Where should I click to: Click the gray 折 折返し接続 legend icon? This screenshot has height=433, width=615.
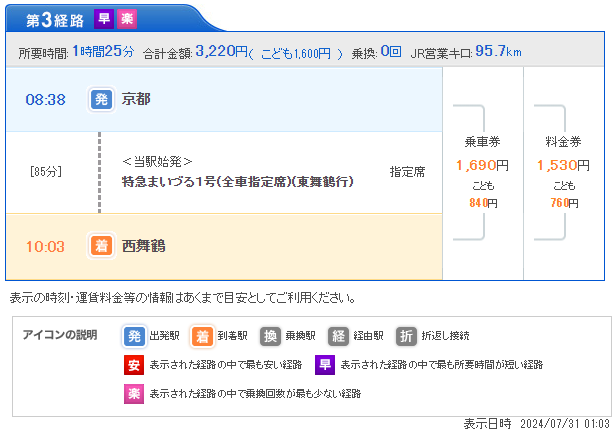coord(406,336)
